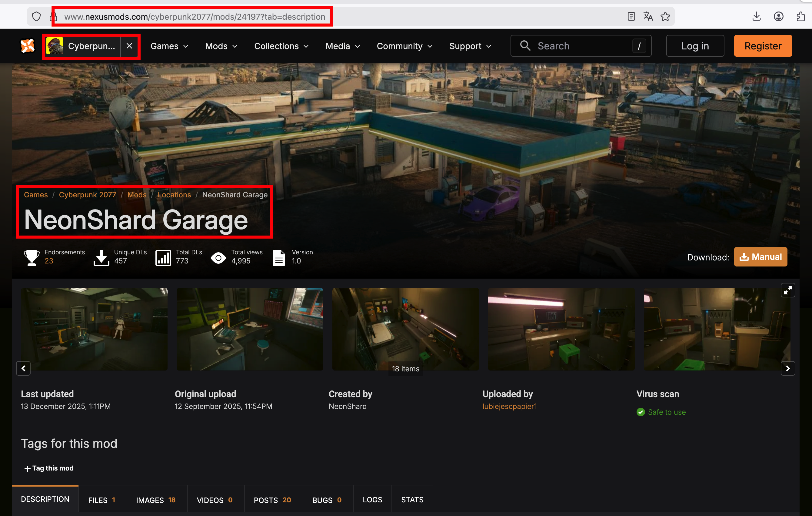Viewport: 812px width, 516px height.
Task: Click the tracking protection shield icon
Action: point(36,17)
